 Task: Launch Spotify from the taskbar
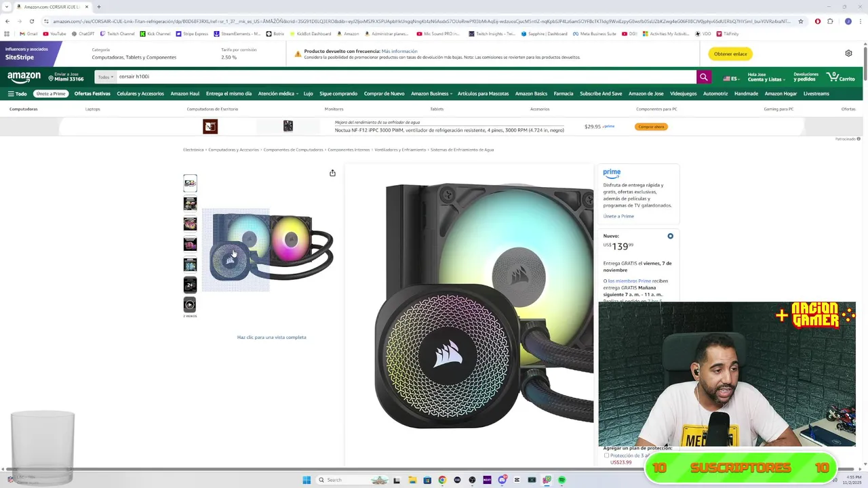click(x=561, y=480)
